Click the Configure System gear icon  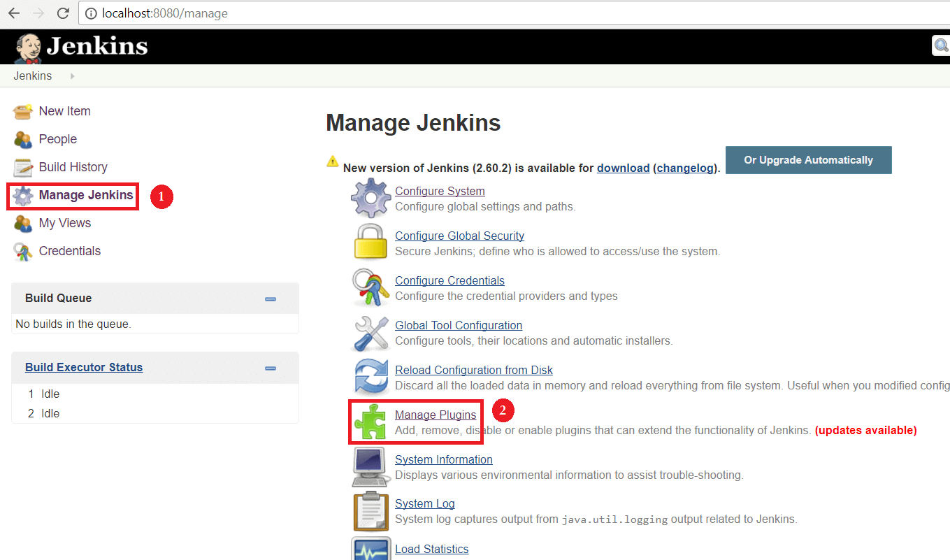coord(370,198)
